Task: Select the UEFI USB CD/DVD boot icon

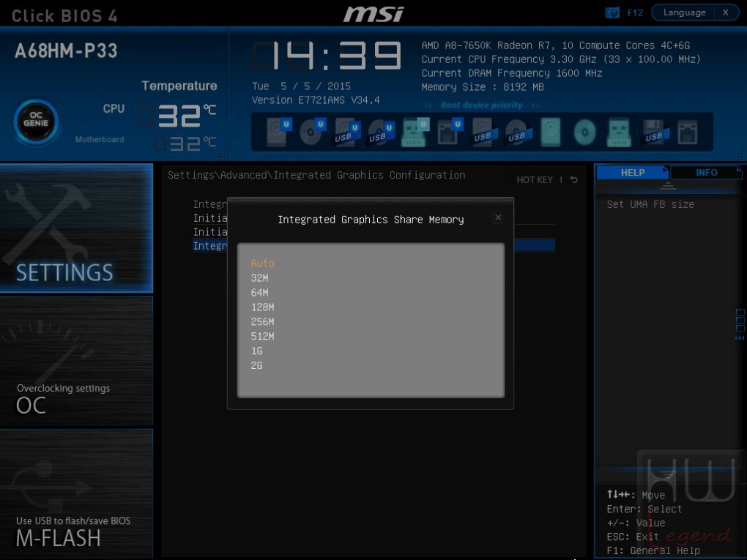Action: pos(382,132)
